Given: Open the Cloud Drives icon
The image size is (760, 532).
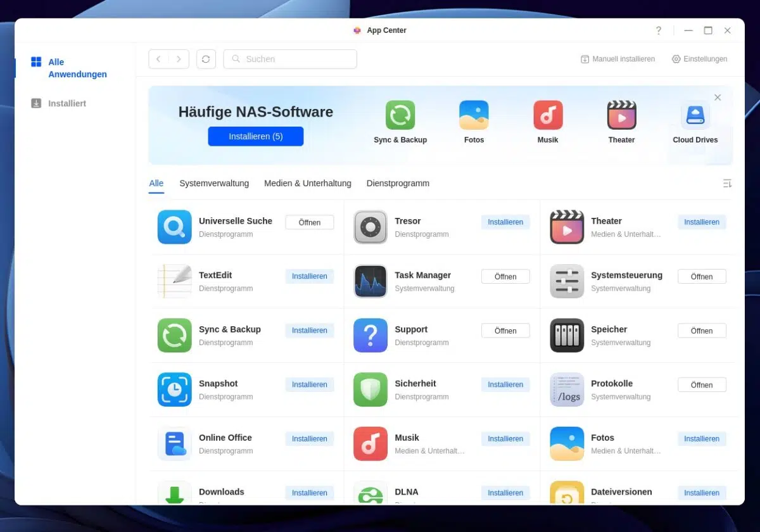Looking at the screenshot, I should (x=695, y=115).
